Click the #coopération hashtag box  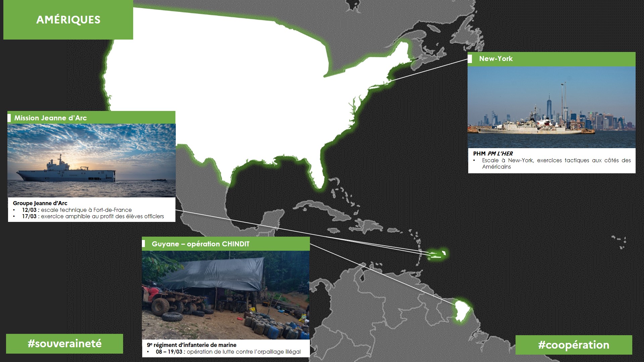click(574, 345)
